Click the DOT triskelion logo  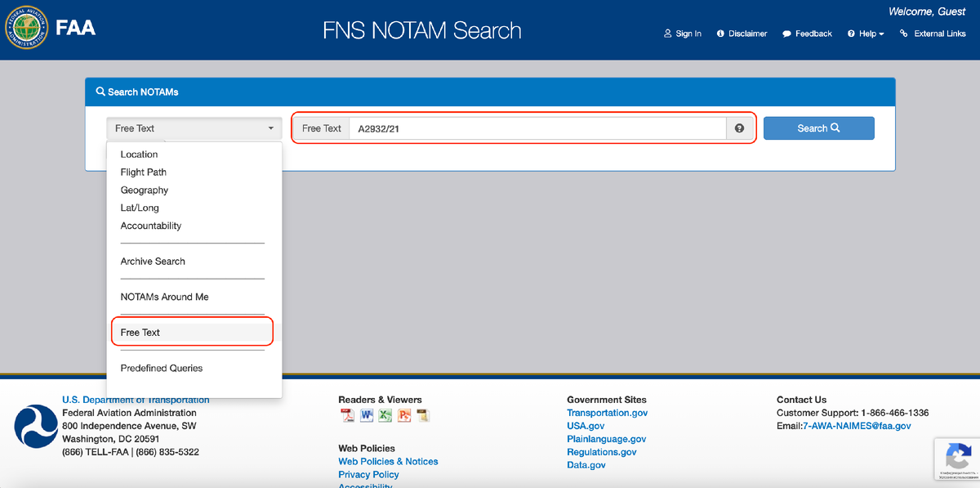36,426
